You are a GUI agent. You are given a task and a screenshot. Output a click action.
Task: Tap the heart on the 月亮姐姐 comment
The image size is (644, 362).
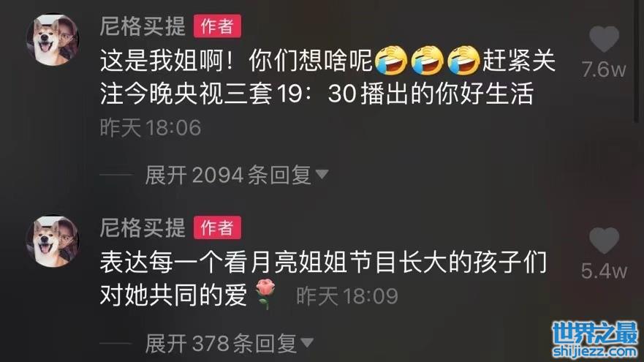[x=604, y=241]
